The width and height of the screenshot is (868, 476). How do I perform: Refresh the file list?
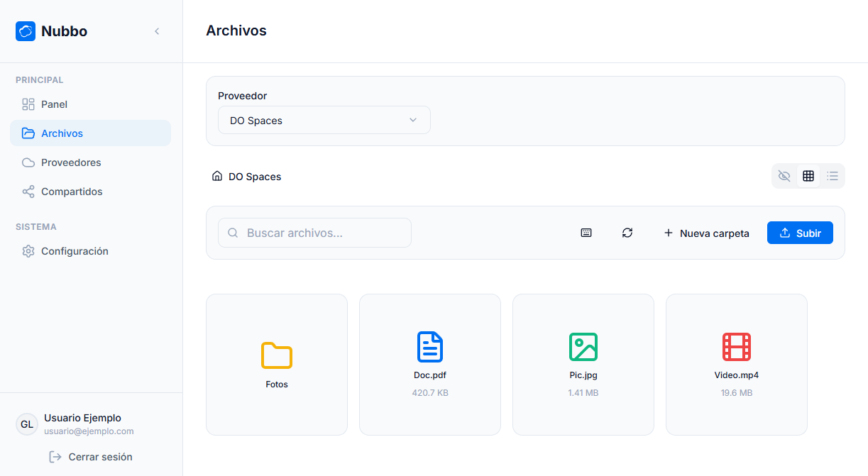pos(627,233)
